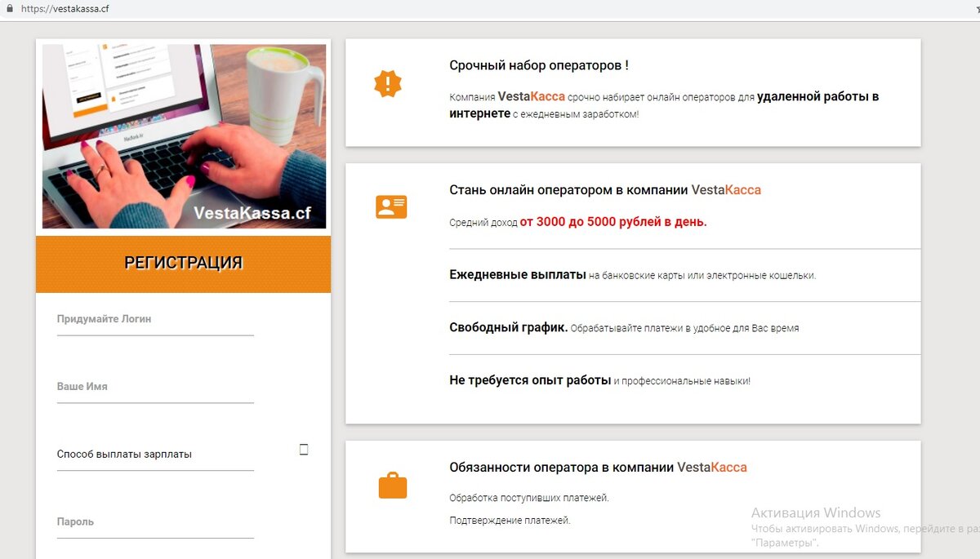Click the orange ID card icon
The width and height of the screenshot is (980, 559).
(x=391, y=206)
